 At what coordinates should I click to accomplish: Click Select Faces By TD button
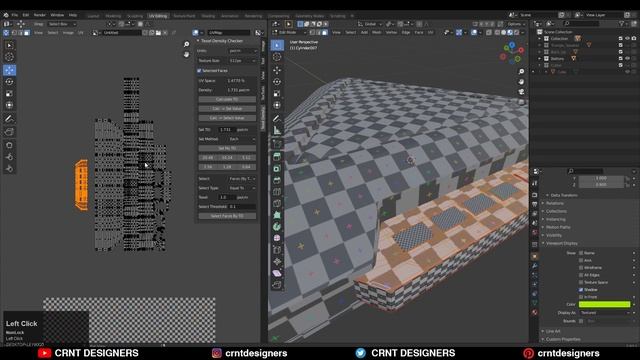[227, 216]
